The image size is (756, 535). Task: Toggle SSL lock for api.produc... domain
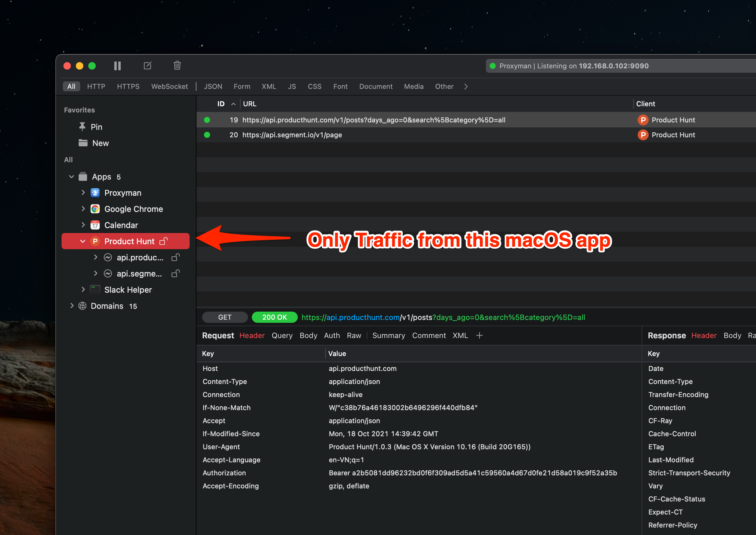pos(176,257)
